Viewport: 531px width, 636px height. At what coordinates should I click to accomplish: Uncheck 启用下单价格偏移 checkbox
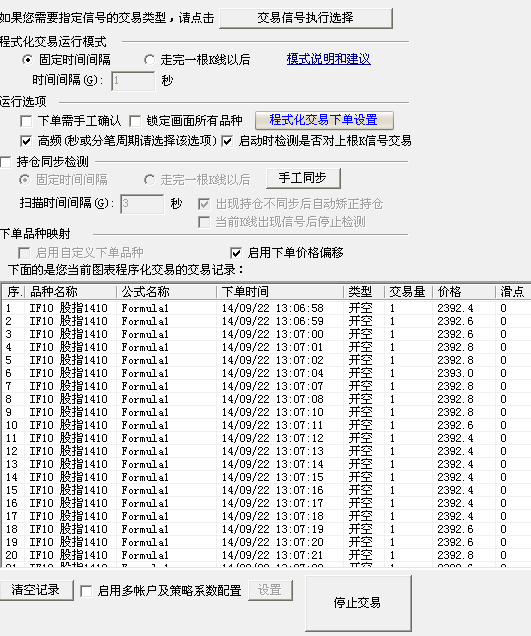(x=236, y=254)
